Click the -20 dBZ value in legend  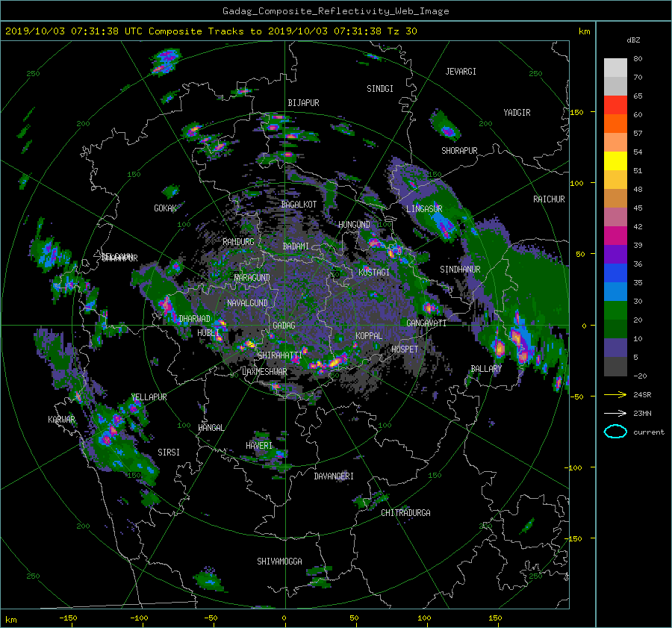[640, 376]
